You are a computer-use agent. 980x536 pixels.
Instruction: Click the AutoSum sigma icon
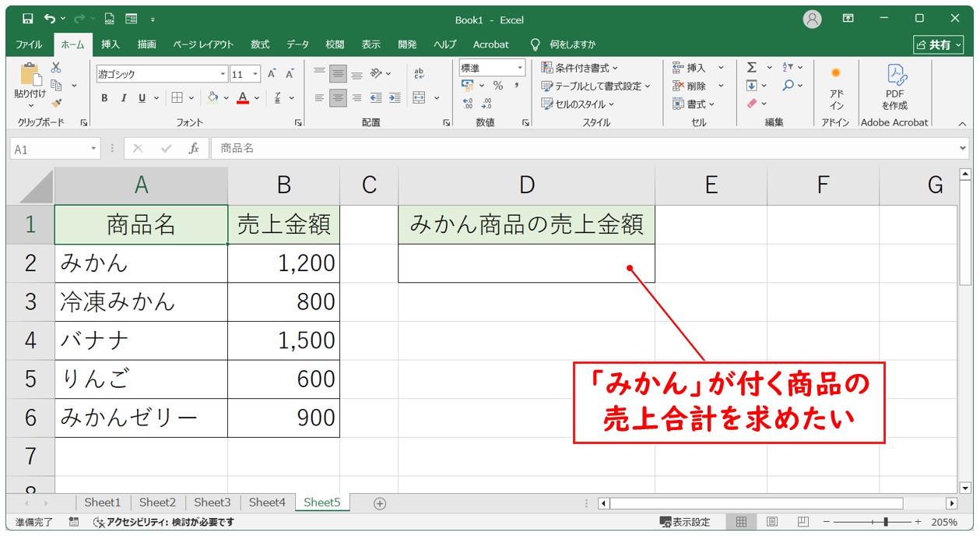pos(751,68)
